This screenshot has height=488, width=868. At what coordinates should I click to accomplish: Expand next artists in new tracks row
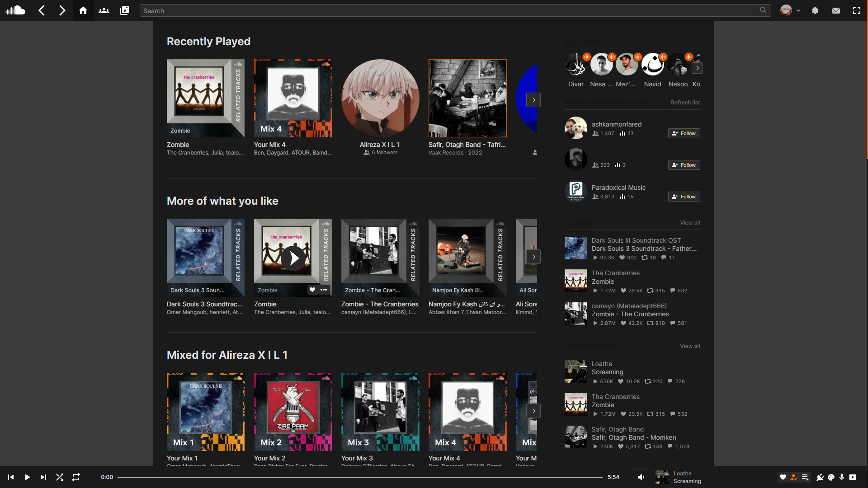pyautogui.click(x=698, y=68)
